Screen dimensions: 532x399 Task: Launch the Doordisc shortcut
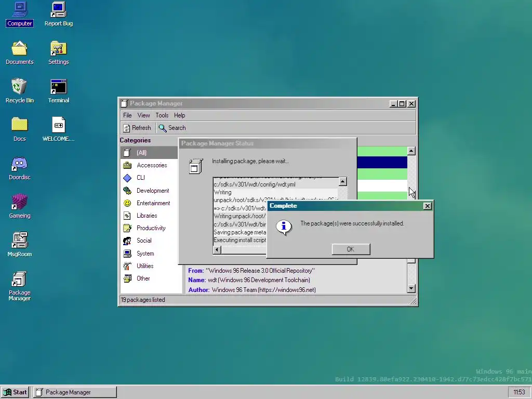[x=19, y=168]
